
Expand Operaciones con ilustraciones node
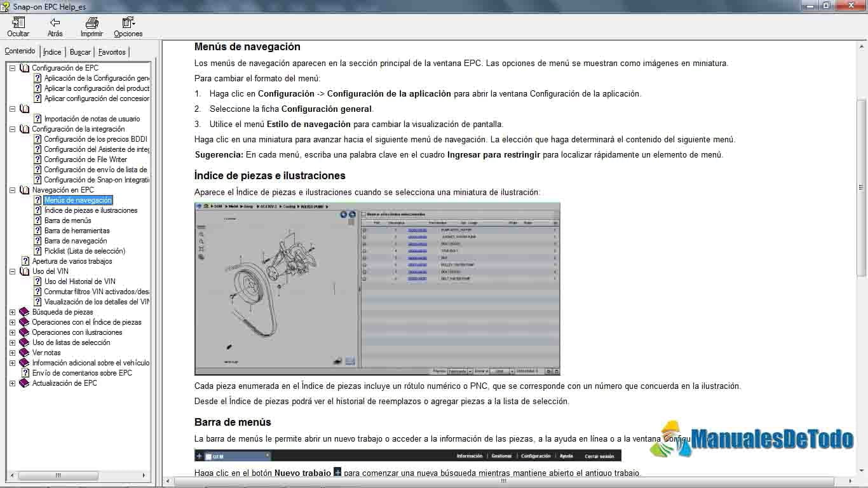12,332
